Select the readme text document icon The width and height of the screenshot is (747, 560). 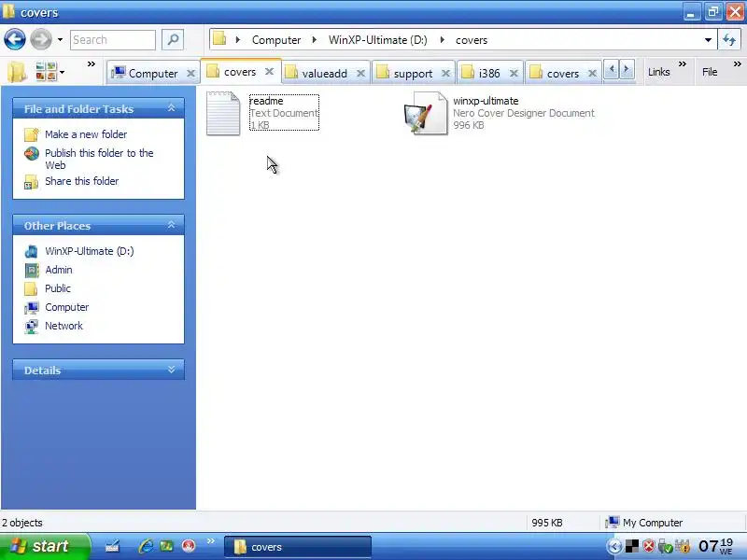pyautogui.click(x=223, y=113)
